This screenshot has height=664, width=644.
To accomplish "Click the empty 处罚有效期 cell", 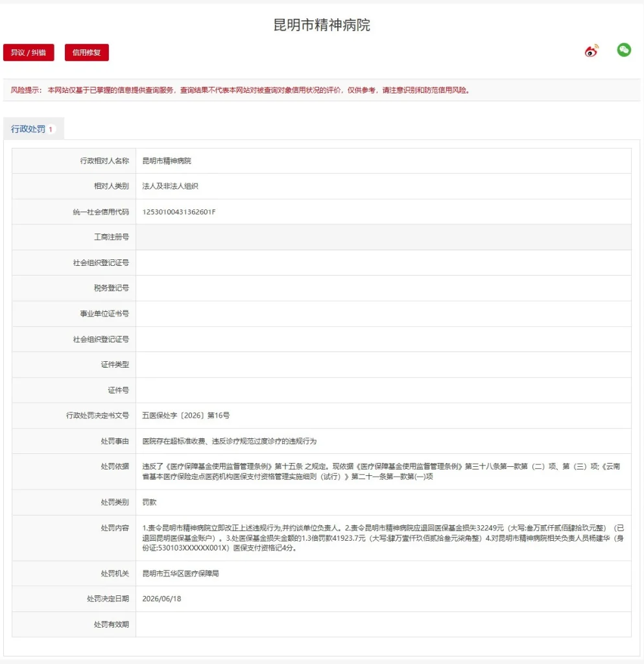I will click(383, 624).
